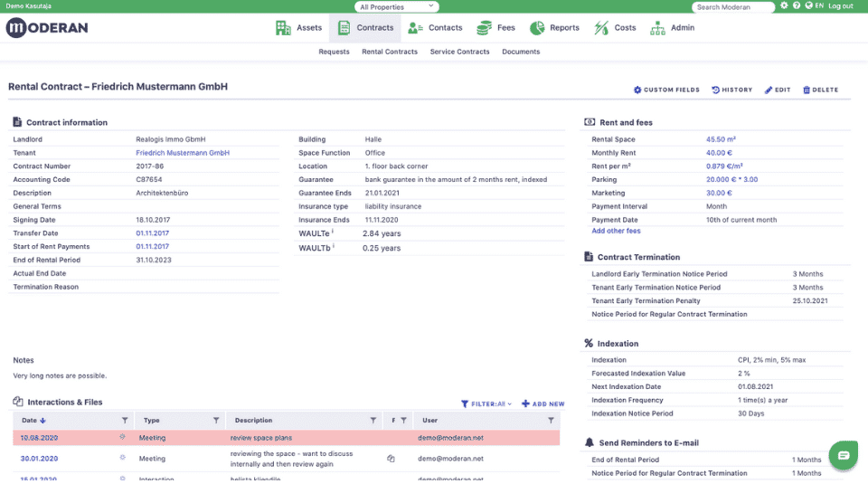Click Add other fees link
The height and width of the screenshot is (503, 868).
(616, 231)
